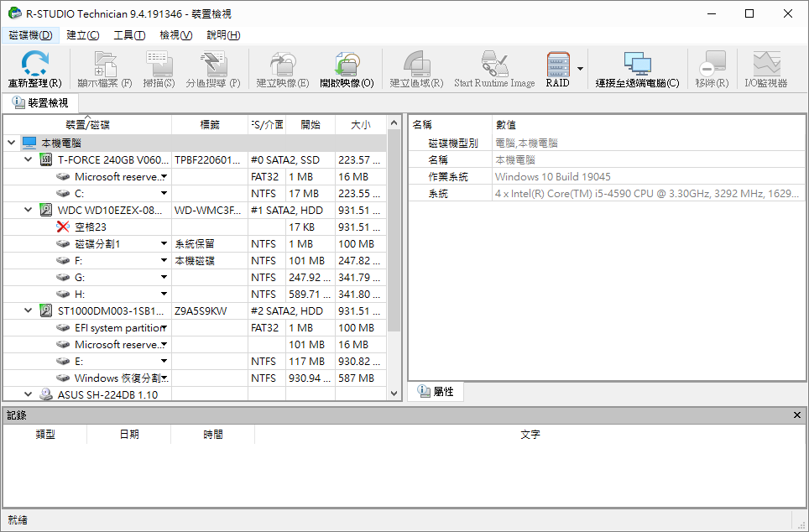This screenshot has width=809, height=532.
Task: Click the 分區搜尋 partition search icon
Action: (213, 64)
